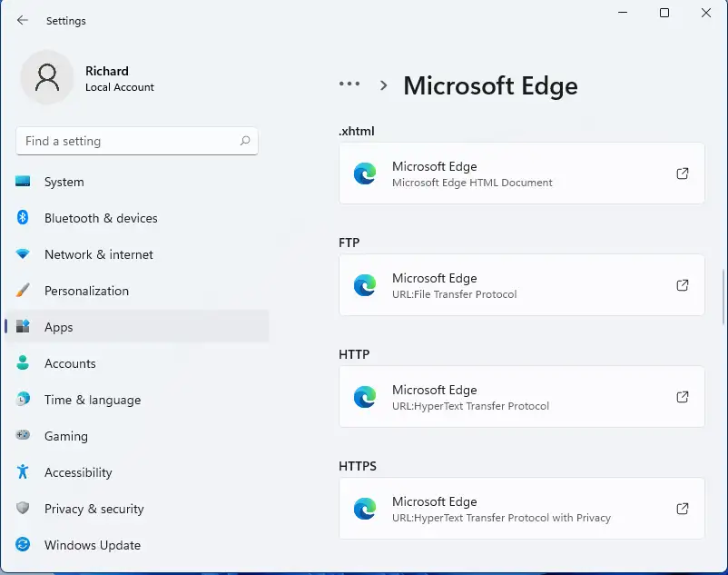Click 'URL:HyperText Transfer Protocol with Privacy' text
The height and width of the screenshot is (575, 728).
coord(501,518)
